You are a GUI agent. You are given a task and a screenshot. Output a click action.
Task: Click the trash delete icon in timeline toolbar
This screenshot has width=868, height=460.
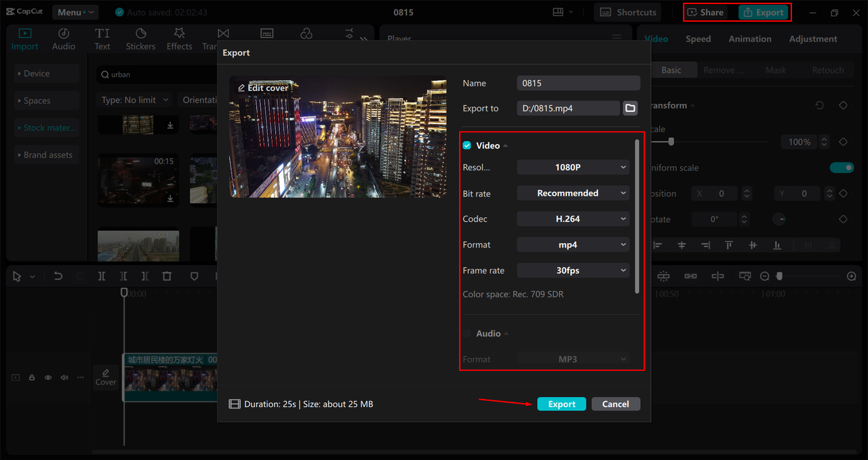[x=167, y=276]
